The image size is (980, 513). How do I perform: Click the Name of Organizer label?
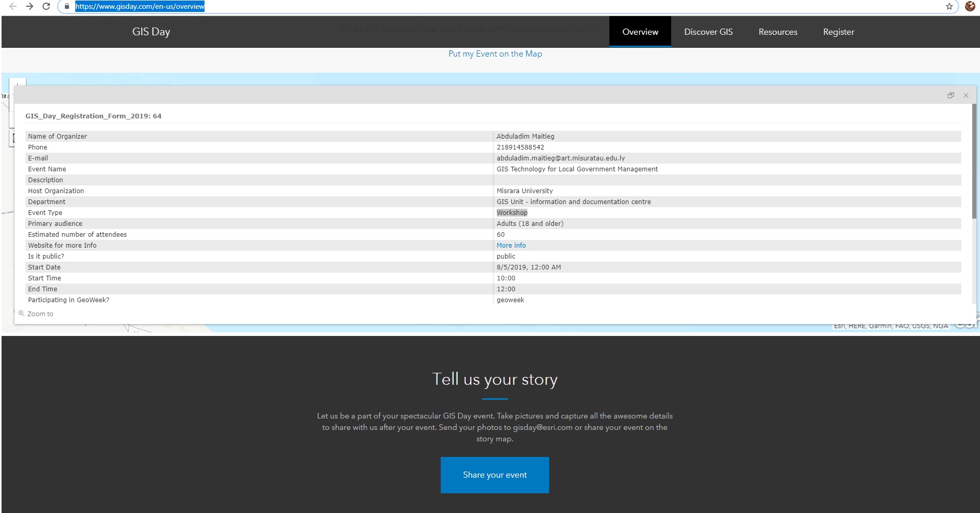click(58, 136)
